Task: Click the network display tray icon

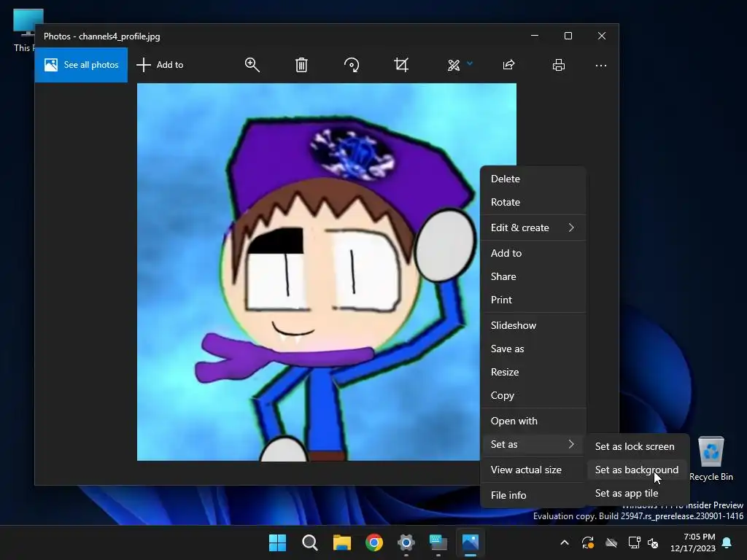Action: (x=634, y=542)
